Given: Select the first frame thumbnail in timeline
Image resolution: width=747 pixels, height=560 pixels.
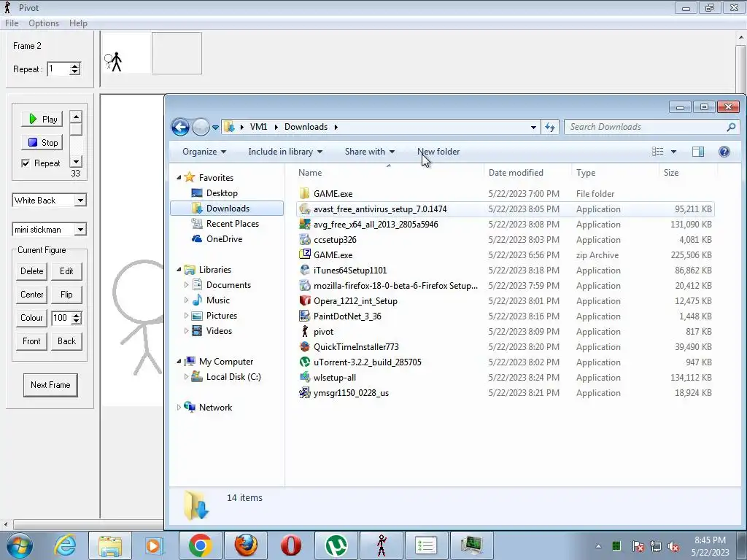Looking at the screenshot, I should point(125,53).
